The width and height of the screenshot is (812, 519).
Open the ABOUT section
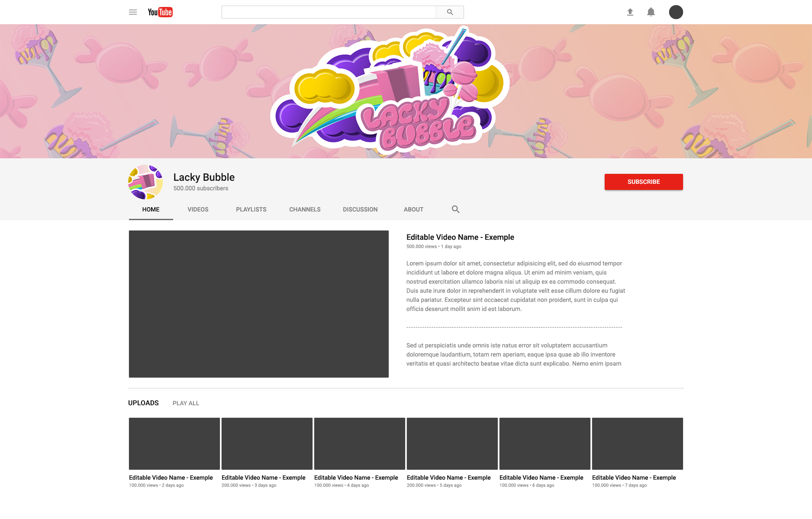[413, 209]
